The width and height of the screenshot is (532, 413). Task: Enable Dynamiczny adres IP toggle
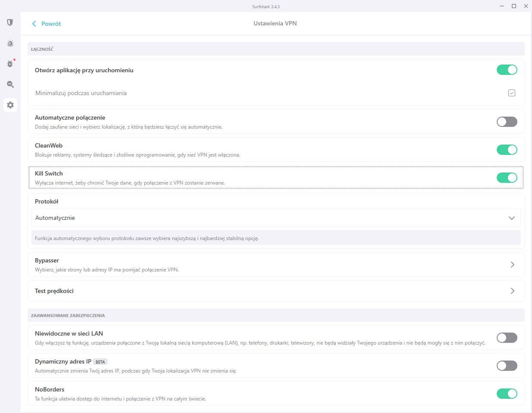pos(507,366)
